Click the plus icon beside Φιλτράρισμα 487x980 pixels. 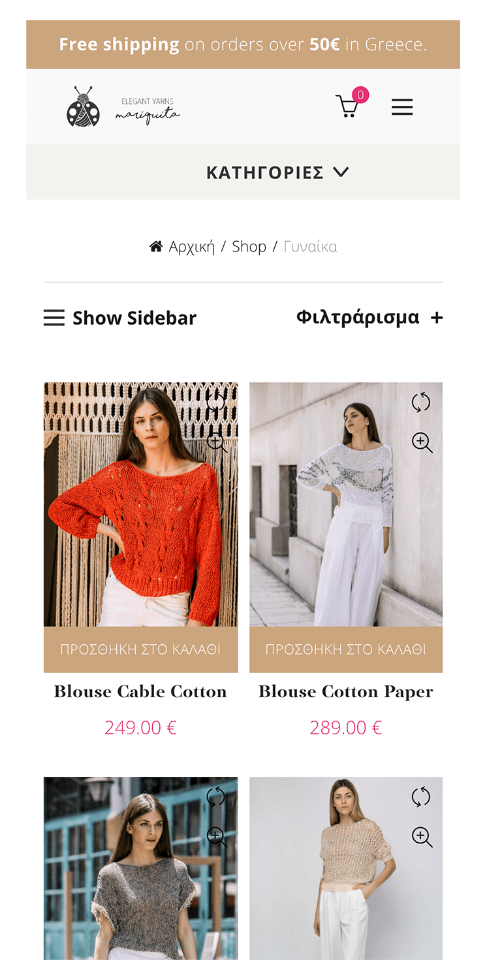click(x=437, y=318)
